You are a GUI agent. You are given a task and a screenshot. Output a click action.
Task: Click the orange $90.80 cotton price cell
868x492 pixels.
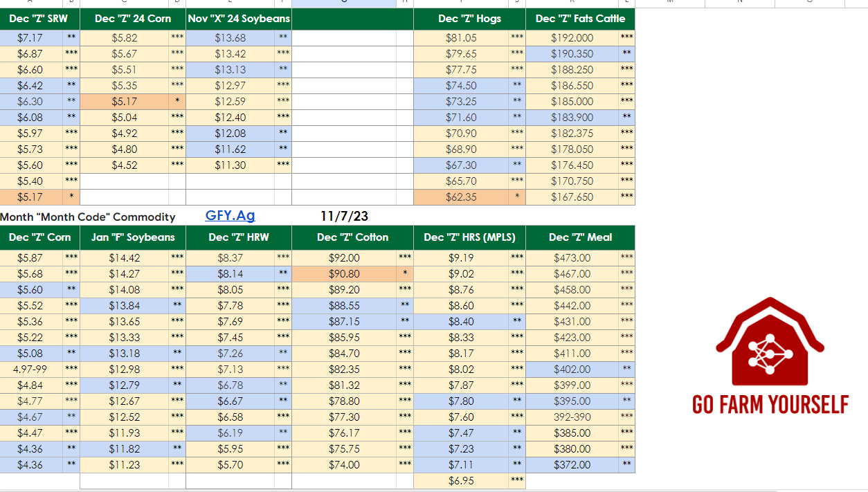click(344, 274)
